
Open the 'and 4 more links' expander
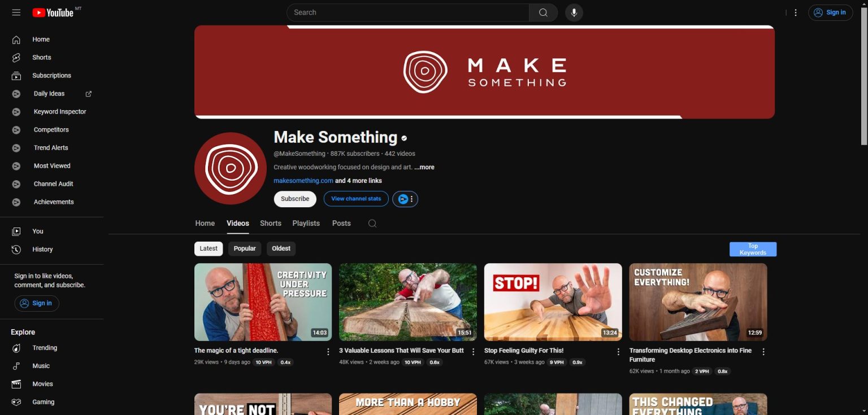(358, 181)
